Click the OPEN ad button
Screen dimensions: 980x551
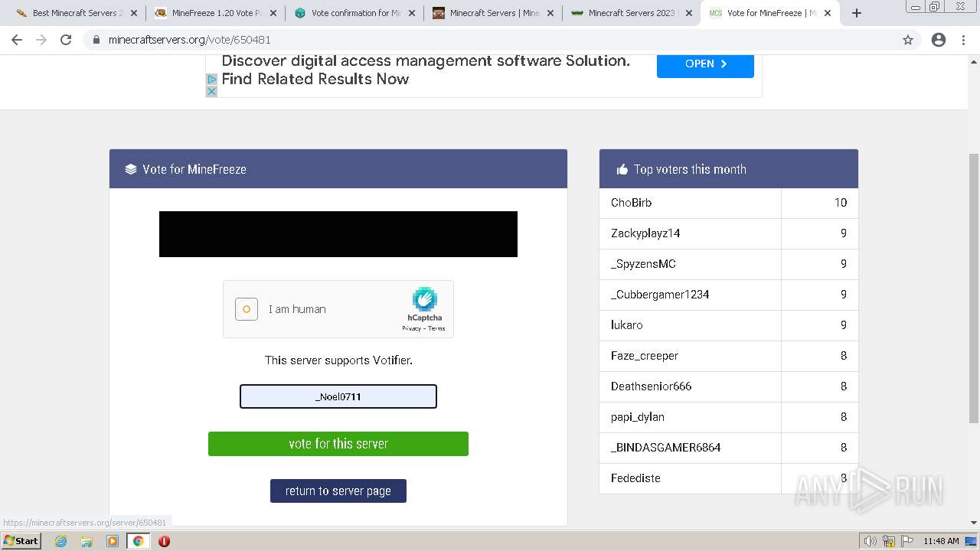pyautogui.click(x=705, y=64)
